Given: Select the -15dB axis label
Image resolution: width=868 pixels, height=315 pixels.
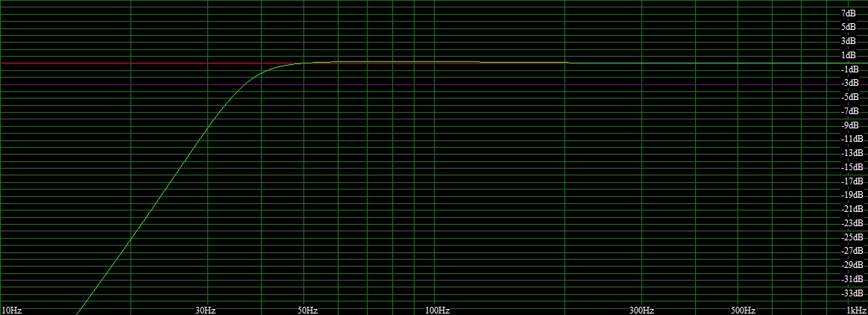Looking at the screenshot, I should click(x=851, y=167).
